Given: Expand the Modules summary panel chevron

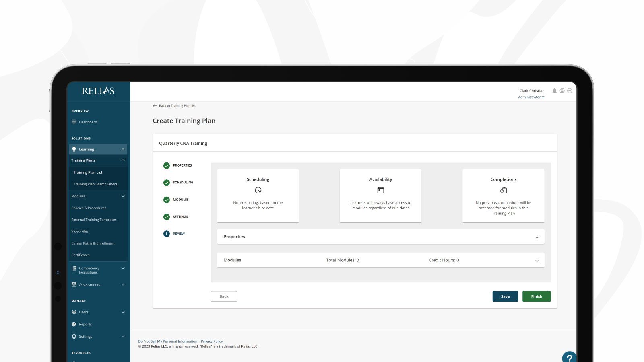Looking at the screenshot, I should (x=537, y=261).
